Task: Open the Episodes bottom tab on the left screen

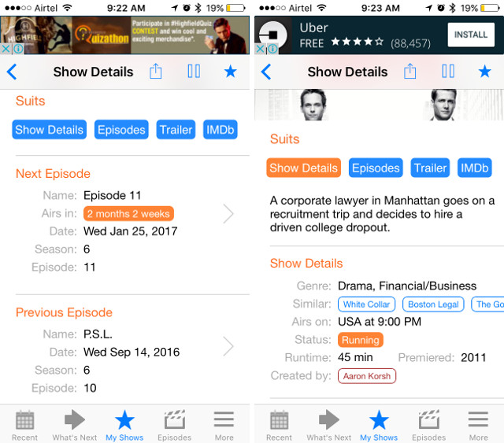Action: [175, 426]
